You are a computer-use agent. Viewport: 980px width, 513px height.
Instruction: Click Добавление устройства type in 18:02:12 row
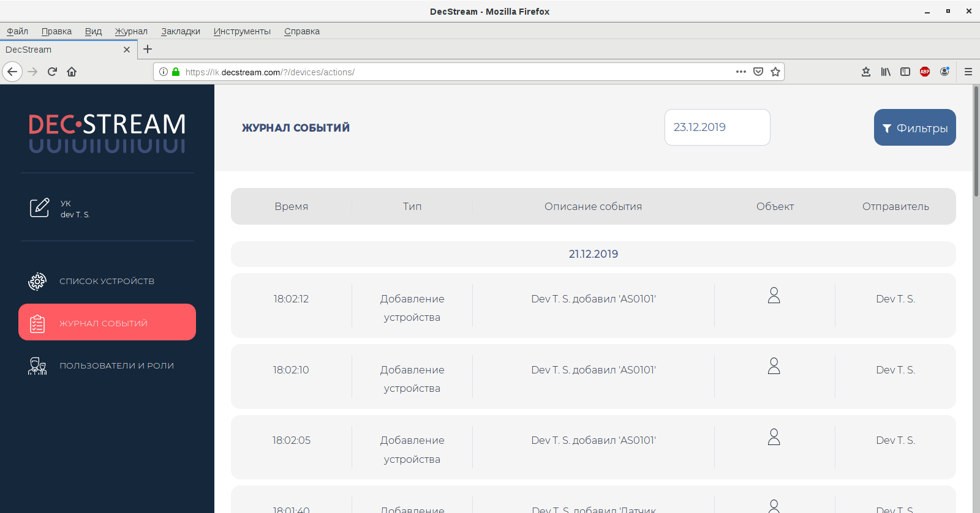[x=412, y=308]
